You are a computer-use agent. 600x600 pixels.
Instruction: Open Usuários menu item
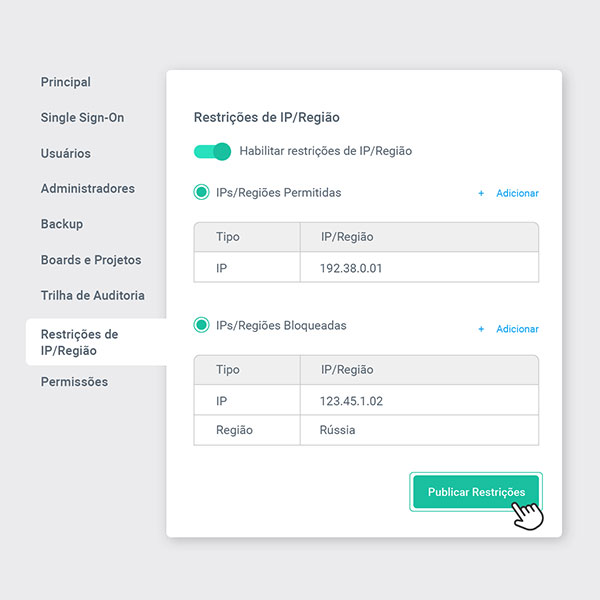66,154
